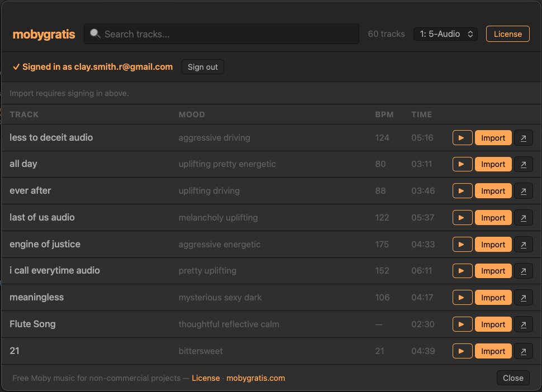Click the aggressive driving mood text
The image size is (542, 392).
tap(215, 138)
